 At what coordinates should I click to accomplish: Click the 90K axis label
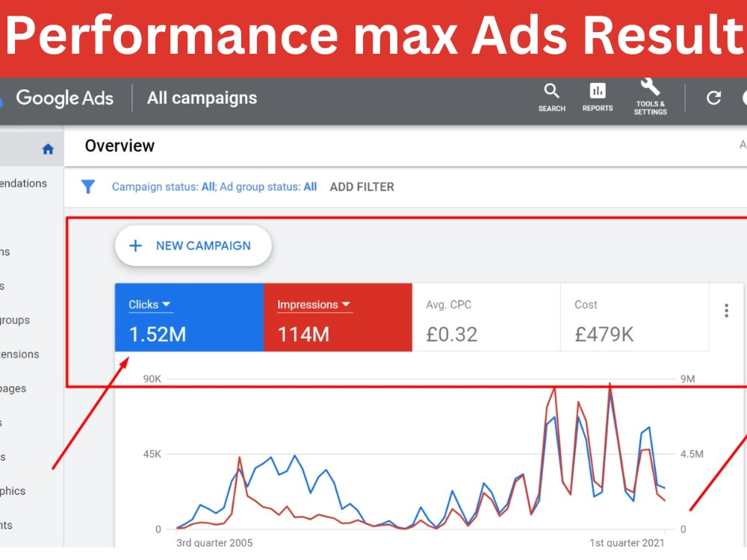tap(152, 379)
